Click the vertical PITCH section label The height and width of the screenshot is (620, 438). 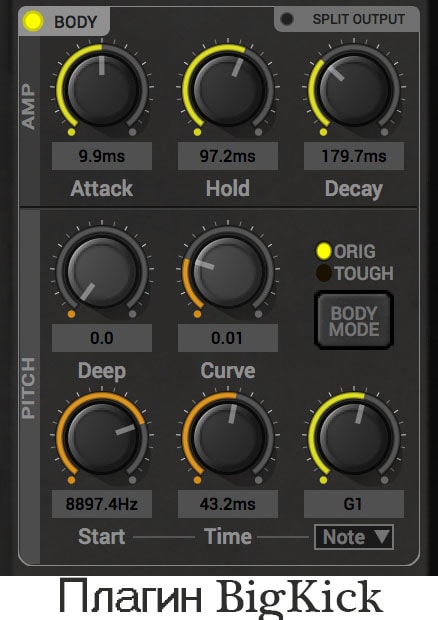pos(28,388)
